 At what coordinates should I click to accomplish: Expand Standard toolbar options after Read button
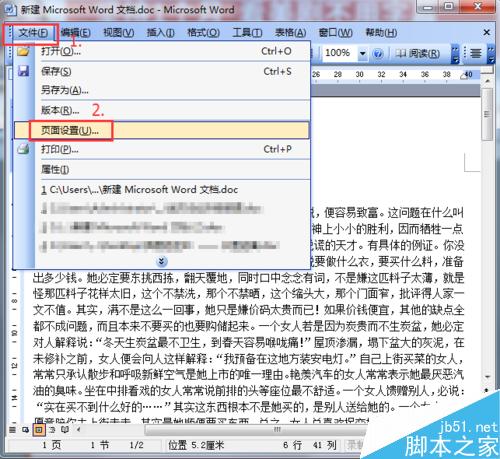(x=455, y=54)
